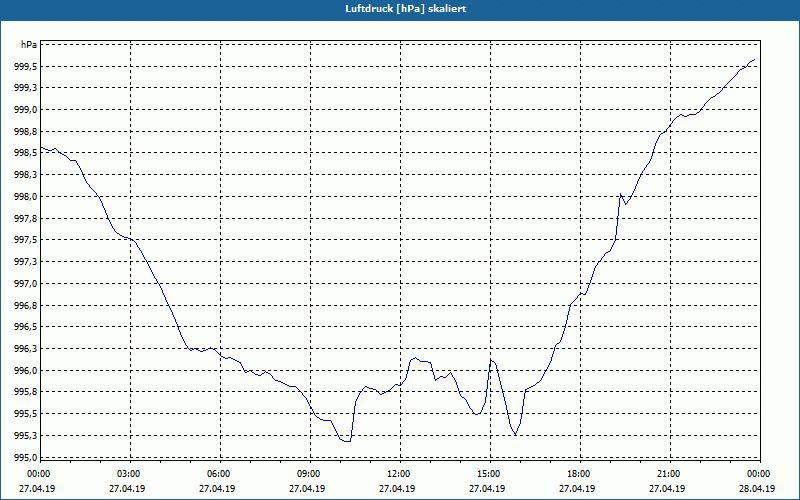The image size is (800, 500).
Task: Click the 995,0 y-axis value
Action: (x=25, y=457)
